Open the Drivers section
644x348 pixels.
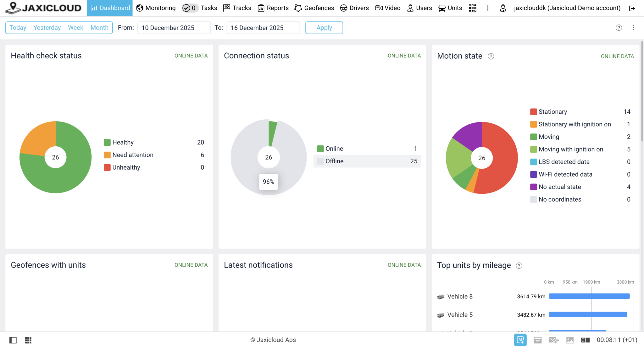click(x=354, y=8)
